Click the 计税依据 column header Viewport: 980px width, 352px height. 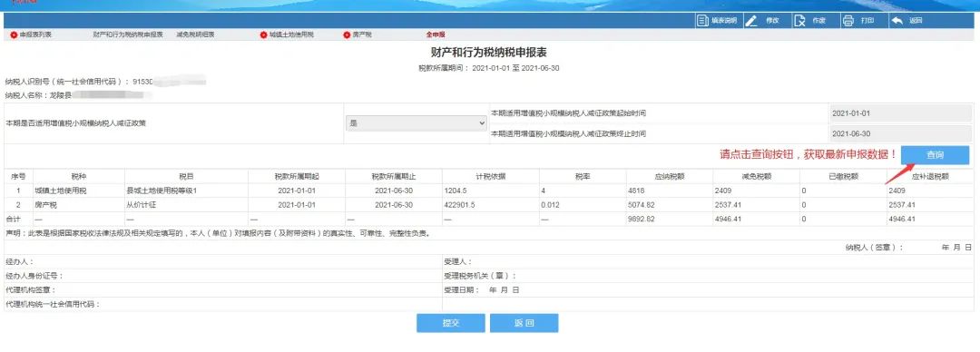point(490,177)
